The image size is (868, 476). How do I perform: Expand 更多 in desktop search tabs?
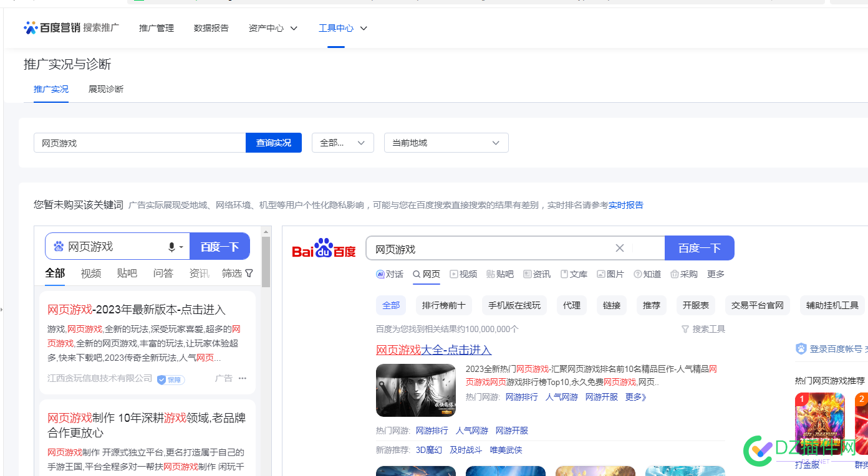click(716, 274)
